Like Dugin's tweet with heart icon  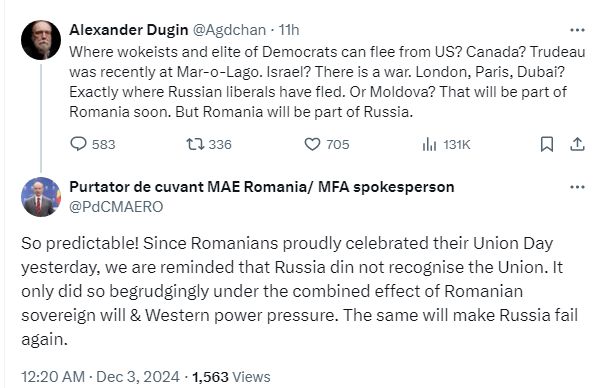click(x=312, y=145)
